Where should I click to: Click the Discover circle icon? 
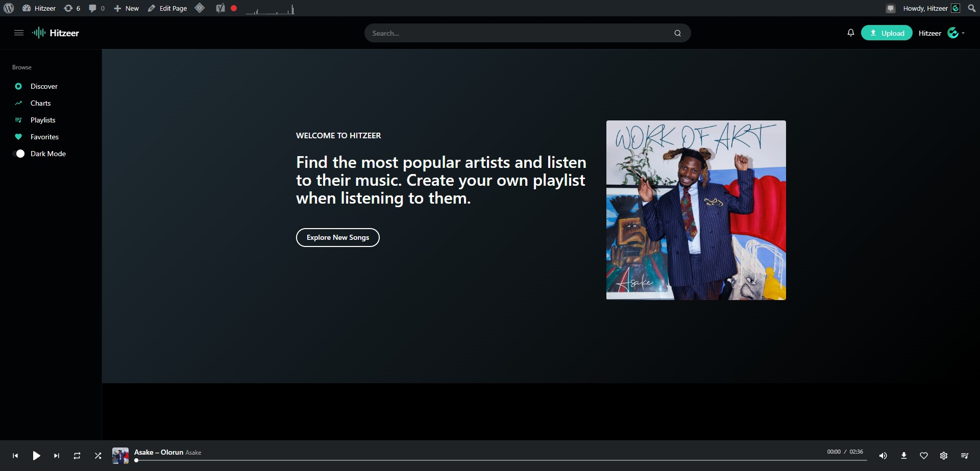point(18,86)
